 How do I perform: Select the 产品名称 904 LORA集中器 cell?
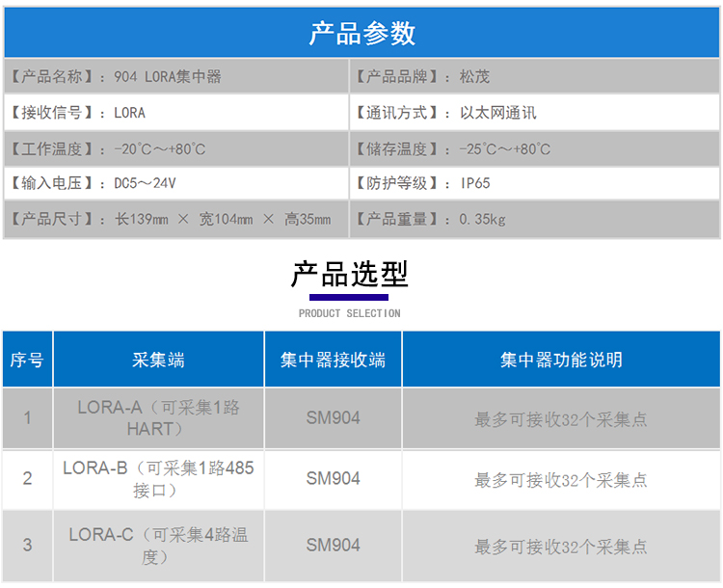(175, 76)
